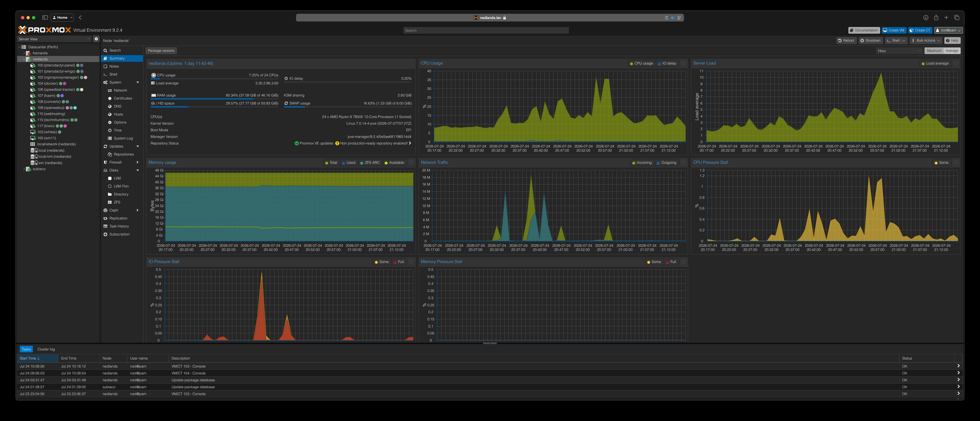
Task: Open the Certificates system page
Action: (122, 98)
